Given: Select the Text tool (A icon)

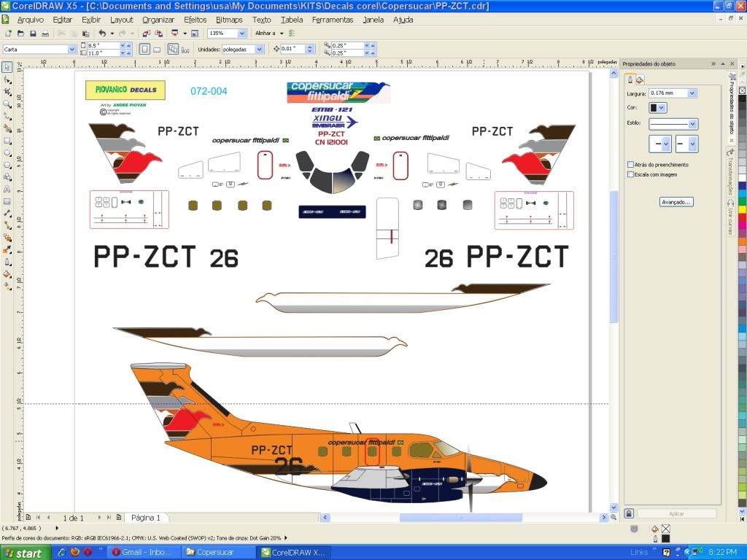Looking at the screenshot, I should click(x=7, y=189).
